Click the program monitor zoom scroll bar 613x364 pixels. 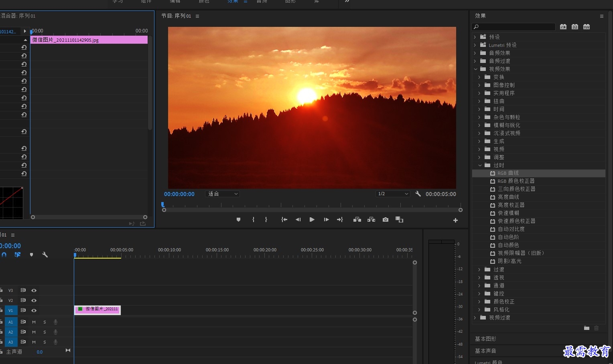[x=312, y=210]
